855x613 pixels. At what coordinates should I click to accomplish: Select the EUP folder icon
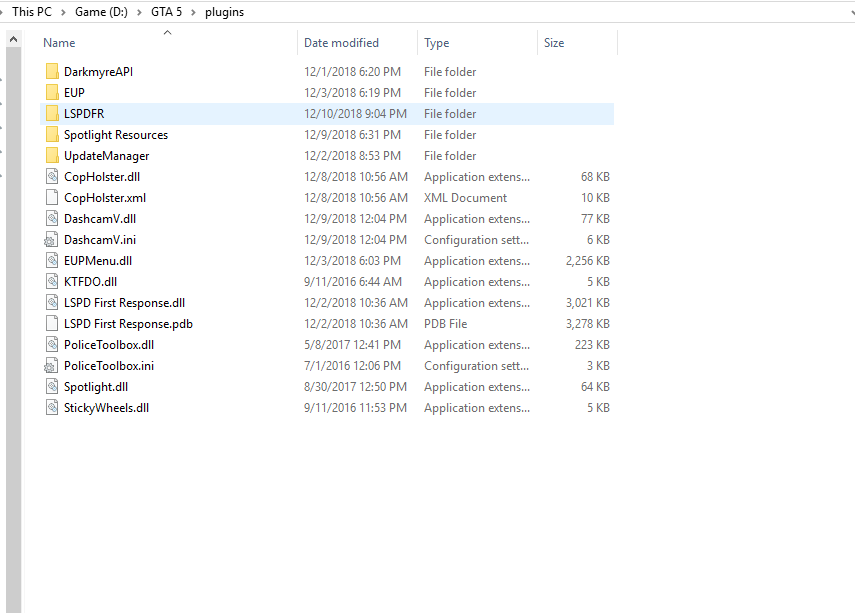point(52,93)
